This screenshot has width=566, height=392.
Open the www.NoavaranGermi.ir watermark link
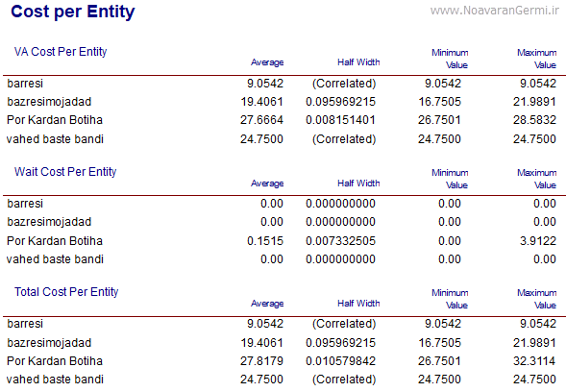coord(495,11)
